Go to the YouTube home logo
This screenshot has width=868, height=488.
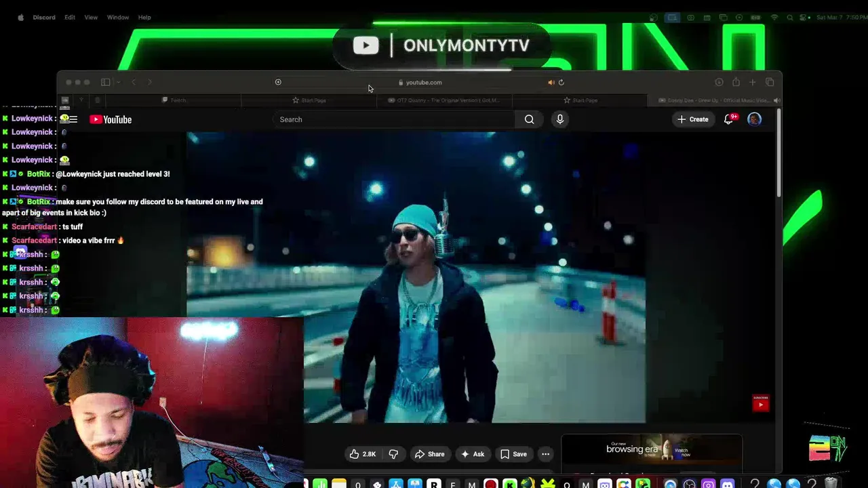click(111, 119)
